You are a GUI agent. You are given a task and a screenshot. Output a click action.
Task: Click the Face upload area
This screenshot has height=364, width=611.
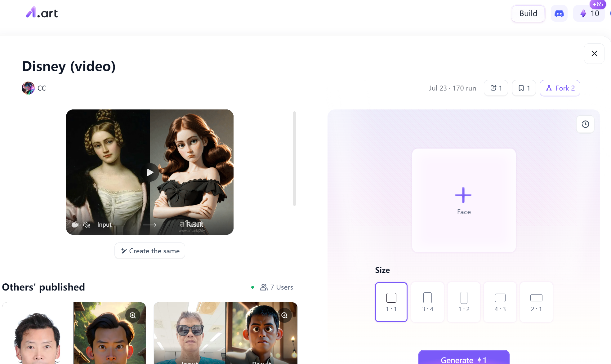click(464, 200)
